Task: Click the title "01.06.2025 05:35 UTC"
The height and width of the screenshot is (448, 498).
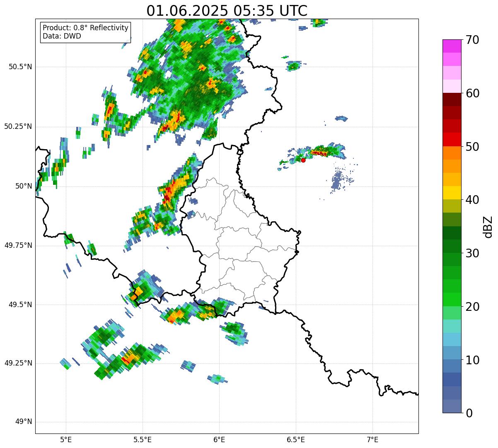Action: [x=227, y=11]
